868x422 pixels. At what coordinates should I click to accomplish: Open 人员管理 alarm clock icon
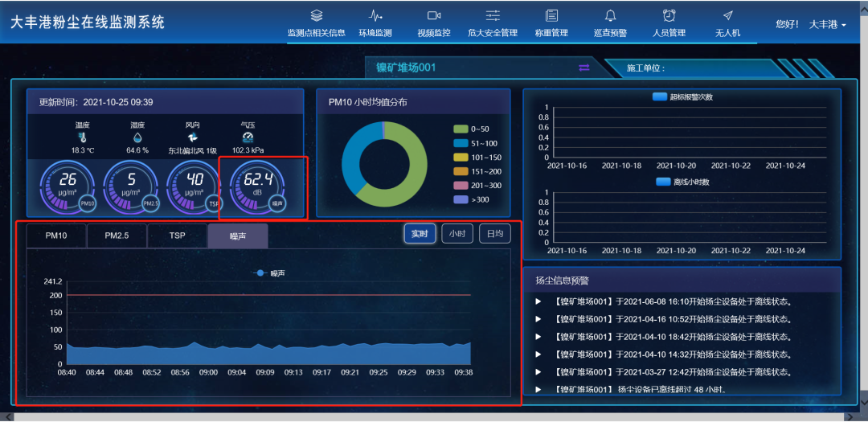669,15
